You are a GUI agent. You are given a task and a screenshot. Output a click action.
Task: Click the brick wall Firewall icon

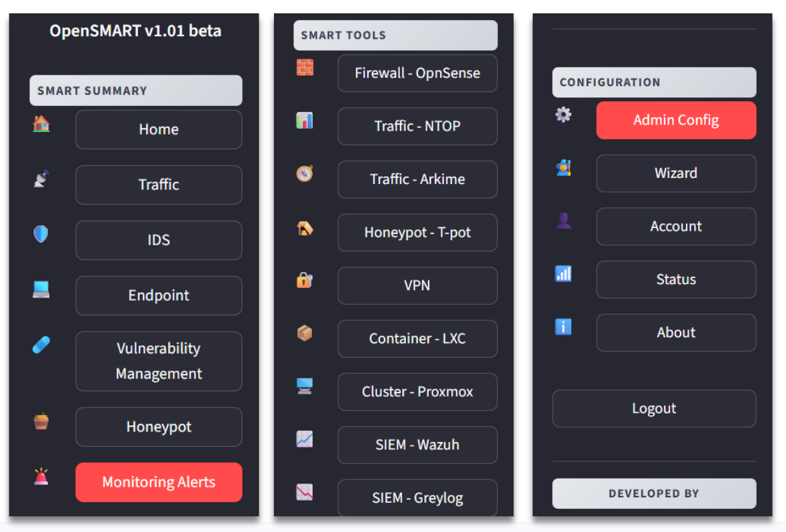(305, 67)
